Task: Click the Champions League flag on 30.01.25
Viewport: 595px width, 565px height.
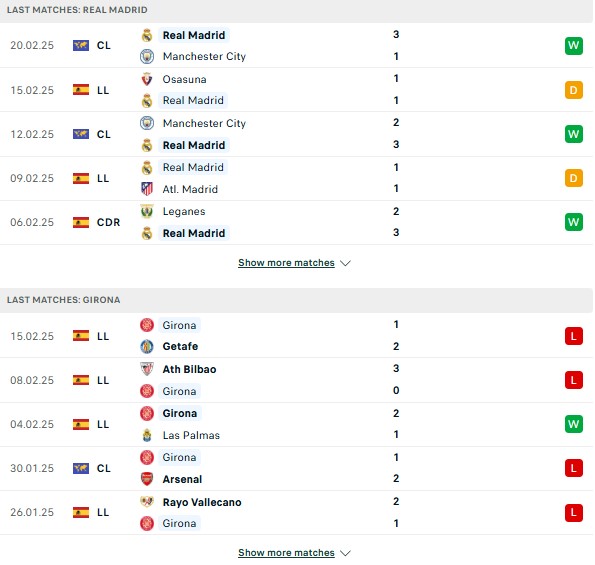Action: [x=81, y=468]
